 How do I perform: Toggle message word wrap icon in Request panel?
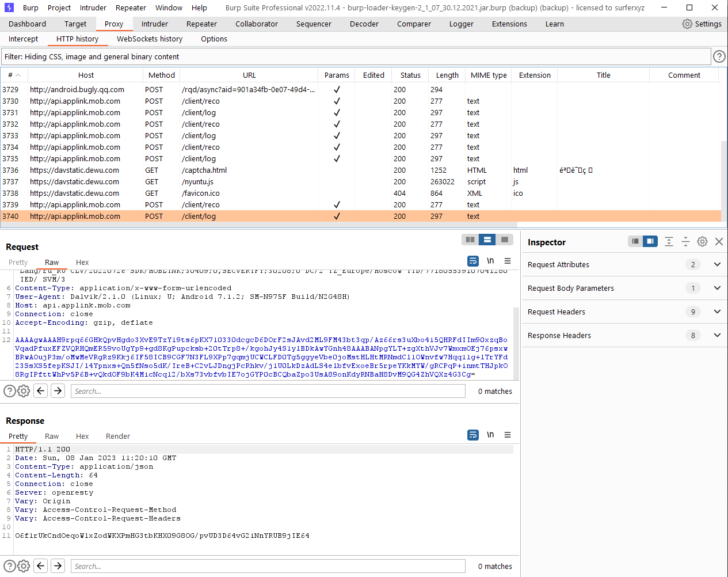pyautogui.click(x=473, y=261)
